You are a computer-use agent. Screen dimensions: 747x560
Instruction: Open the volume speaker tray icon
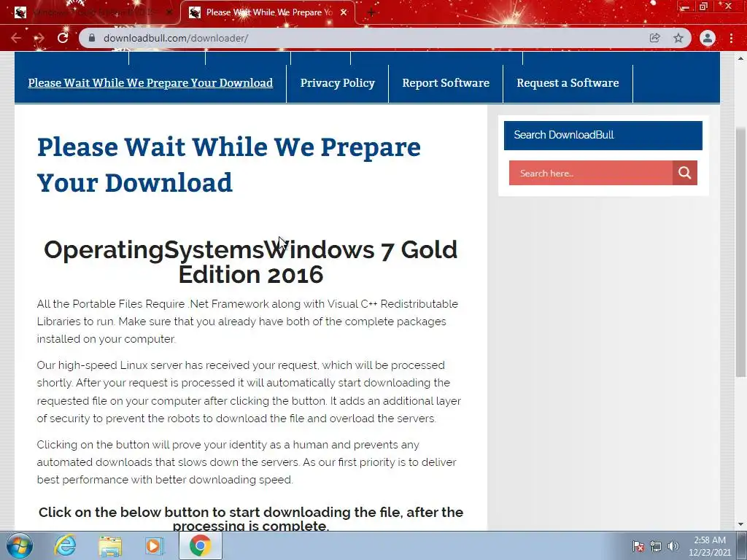(673, 545)
